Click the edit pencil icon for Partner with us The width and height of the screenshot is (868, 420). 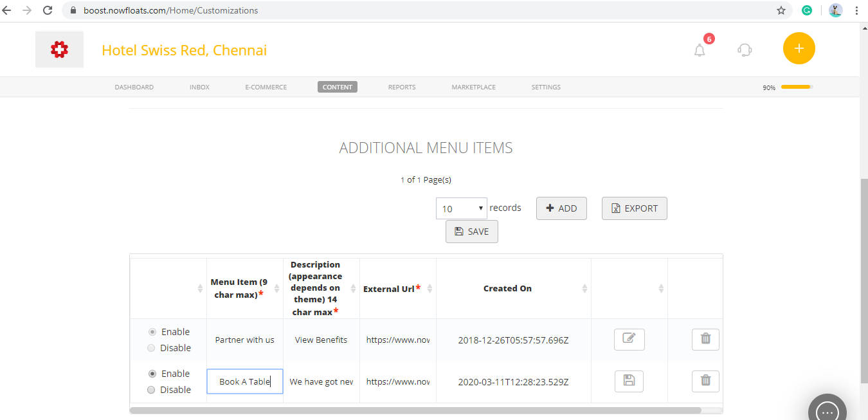629,340
